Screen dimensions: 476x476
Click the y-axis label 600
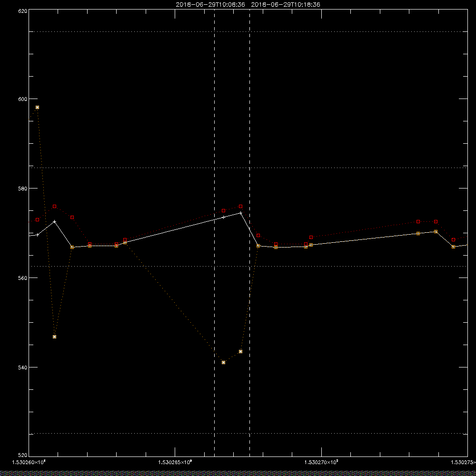[x=23, y=99]
